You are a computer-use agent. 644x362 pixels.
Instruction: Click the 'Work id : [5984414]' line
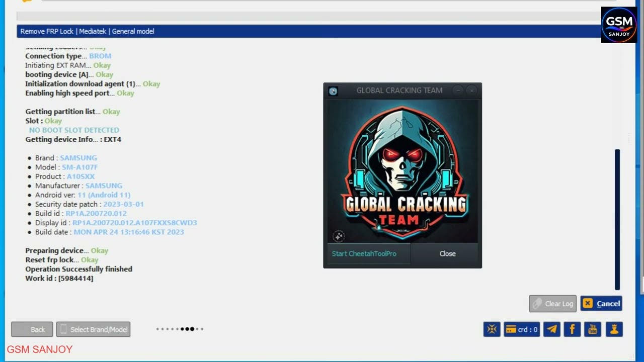coord(59,279)
